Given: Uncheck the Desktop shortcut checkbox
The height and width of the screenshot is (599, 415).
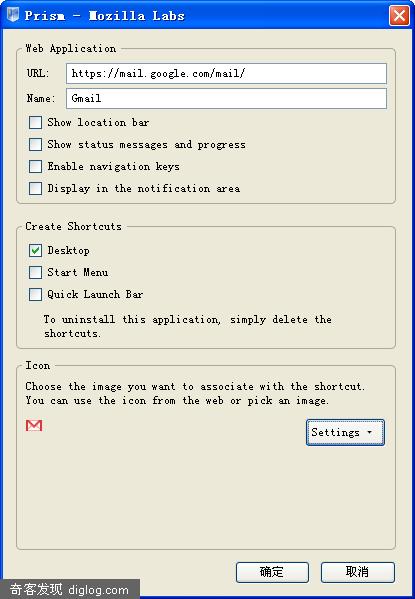Looking at the screenshot, I should (36, 251).
